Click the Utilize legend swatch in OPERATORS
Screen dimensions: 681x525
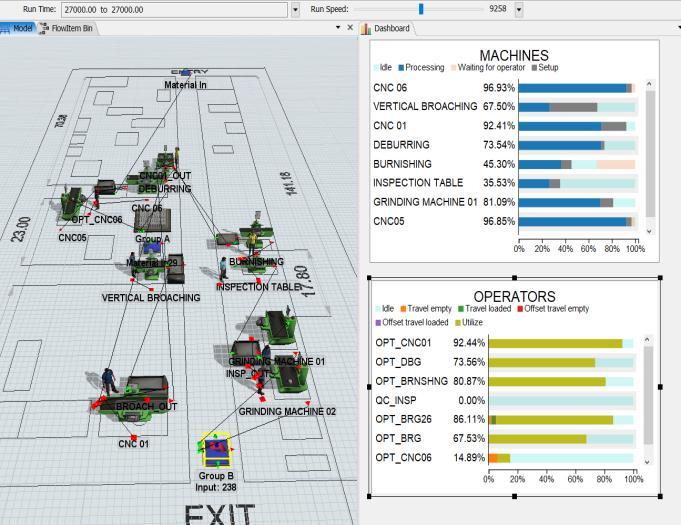(x=457, y=323)
